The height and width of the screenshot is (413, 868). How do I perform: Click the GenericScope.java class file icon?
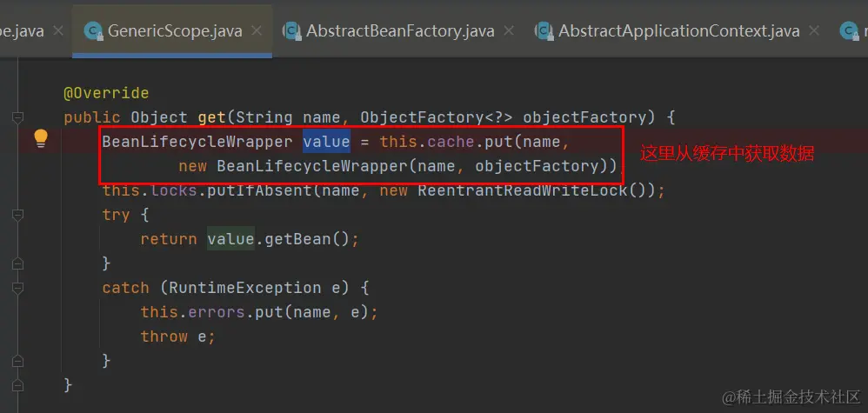click(x=94, y=31)
